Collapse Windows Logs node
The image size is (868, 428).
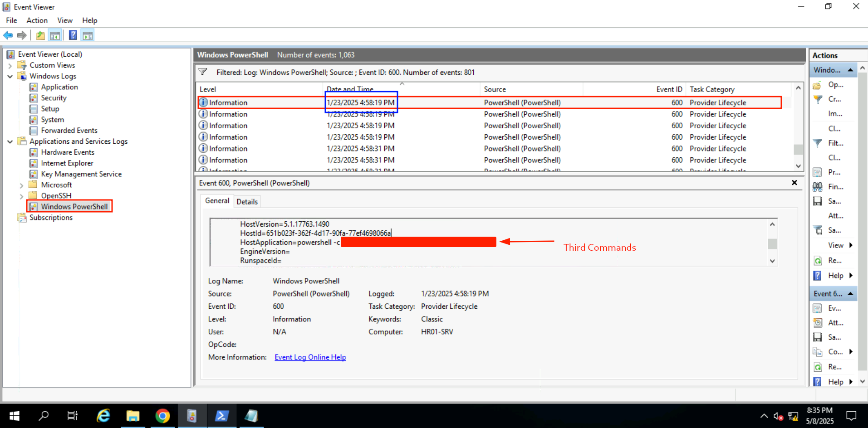[10, 77]
